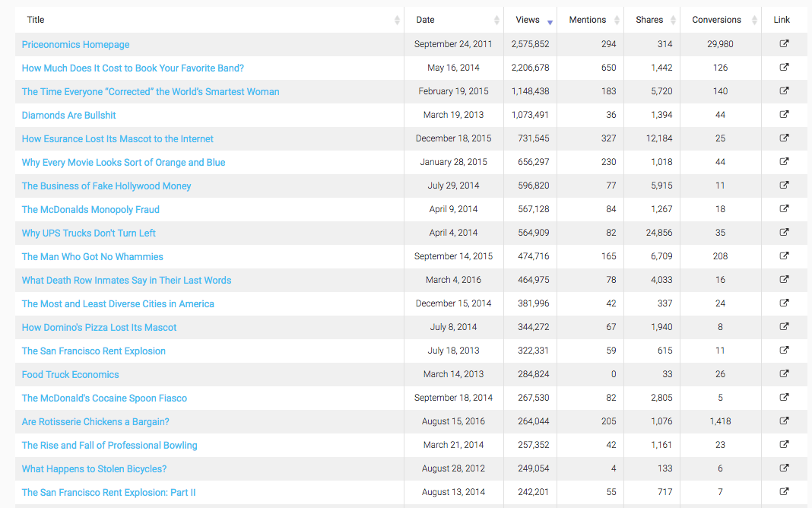Sort table by Title column

[36, 20]
